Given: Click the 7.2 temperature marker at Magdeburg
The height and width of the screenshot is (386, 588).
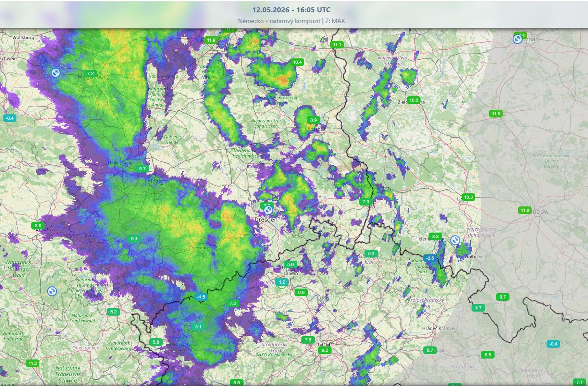Looking at the screenshot, I should [x=90, y=73].
